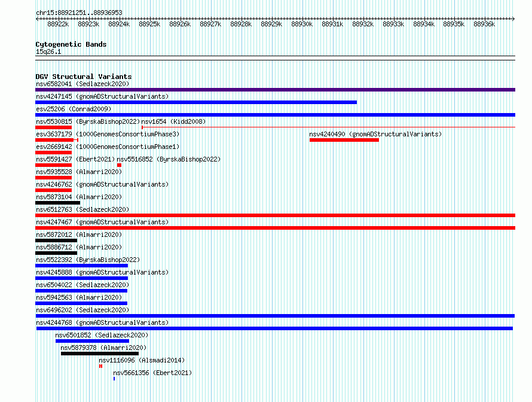The image size is (532, 402).
Task: Open nsv5886712 (Almarri2020) label
Action: (79, 247)
